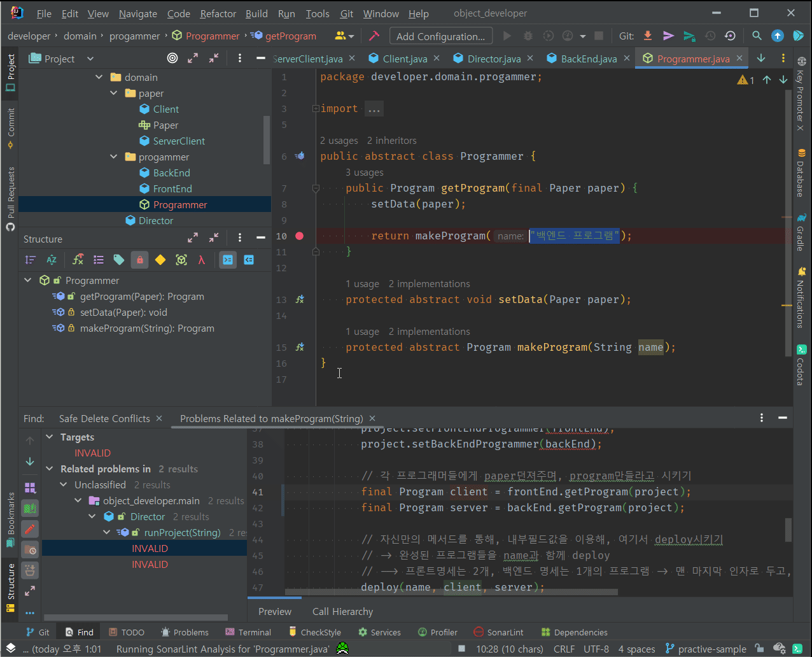Image resolution: width=812 pixels, height=657 pixels.
Task: Open the Call Hierarchy tab
Action: [342, 612]
